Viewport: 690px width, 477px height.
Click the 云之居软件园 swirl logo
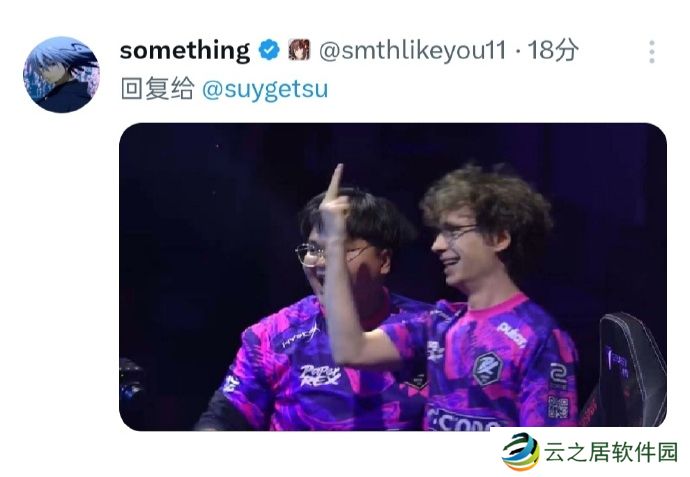point(521,451)
